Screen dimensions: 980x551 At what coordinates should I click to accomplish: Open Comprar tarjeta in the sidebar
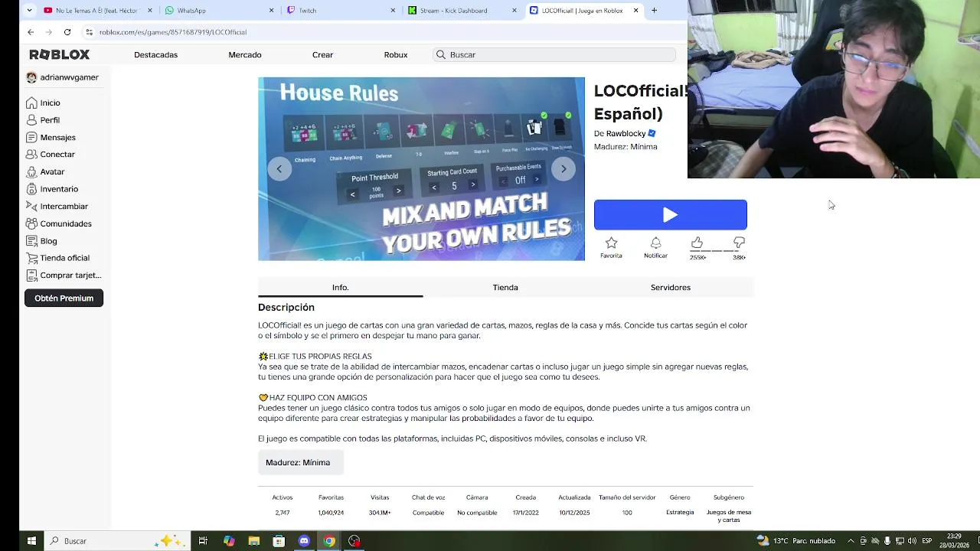coord(64,275)
